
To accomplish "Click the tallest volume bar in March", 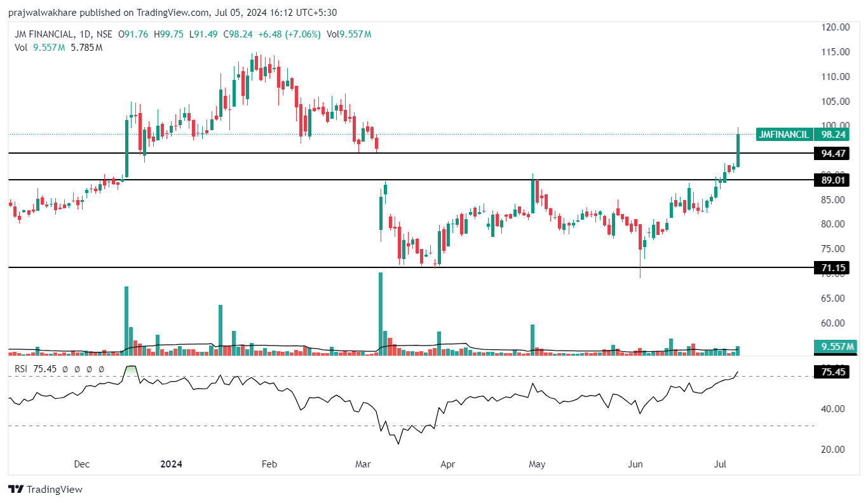I will (380, 313).
